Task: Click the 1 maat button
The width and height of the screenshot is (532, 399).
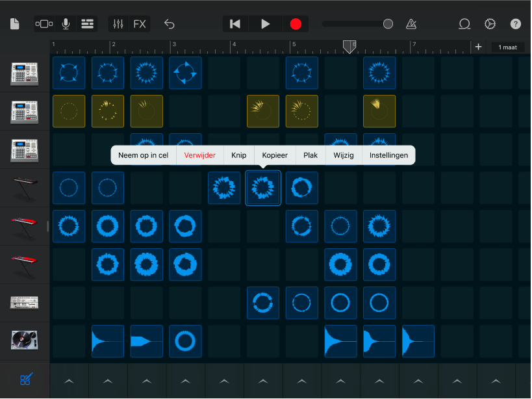Action: [507, 47]
